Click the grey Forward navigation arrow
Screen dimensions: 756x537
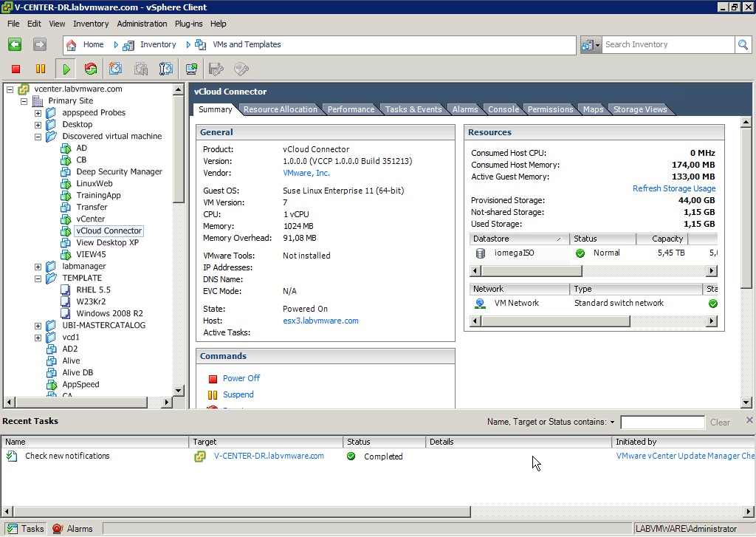[40, 44]
